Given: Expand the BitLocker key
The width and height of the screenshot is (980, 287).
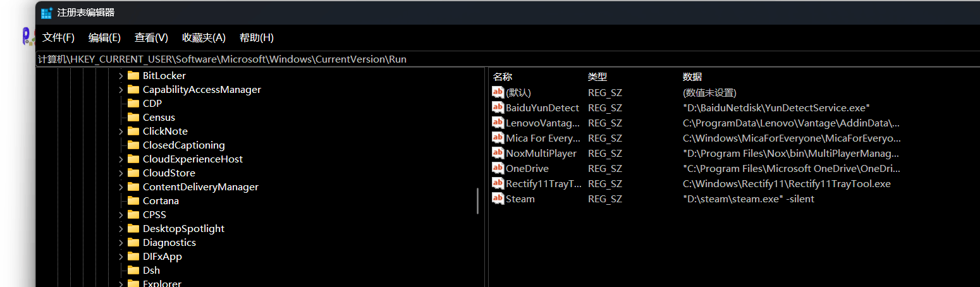Looking at the screenshot, I should pyautogui.click(x=121, y=76).
